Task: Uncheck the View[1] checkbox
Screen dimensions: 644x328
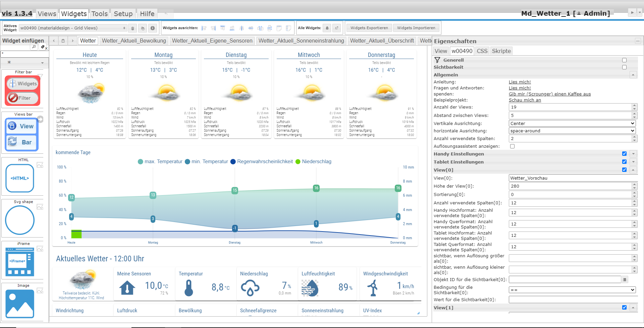Action: click(x=624, y=308)
